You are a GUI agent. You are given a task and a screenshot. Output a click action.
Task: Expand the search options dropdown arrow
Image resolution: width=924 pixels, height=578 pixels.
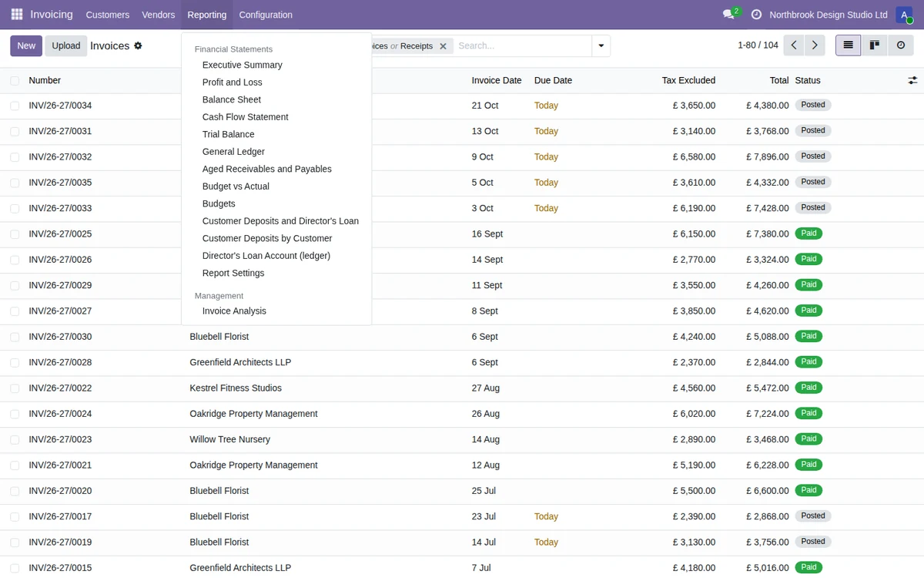601,45
